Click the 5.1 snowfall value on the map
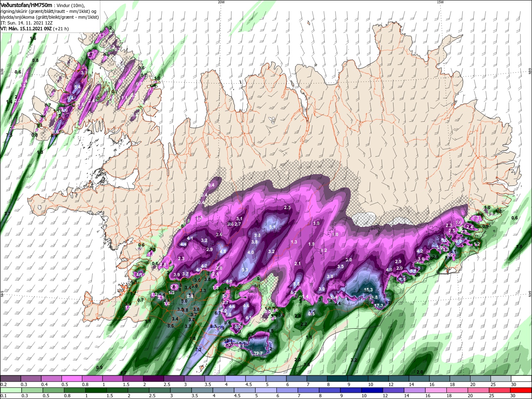 (273, 227)
